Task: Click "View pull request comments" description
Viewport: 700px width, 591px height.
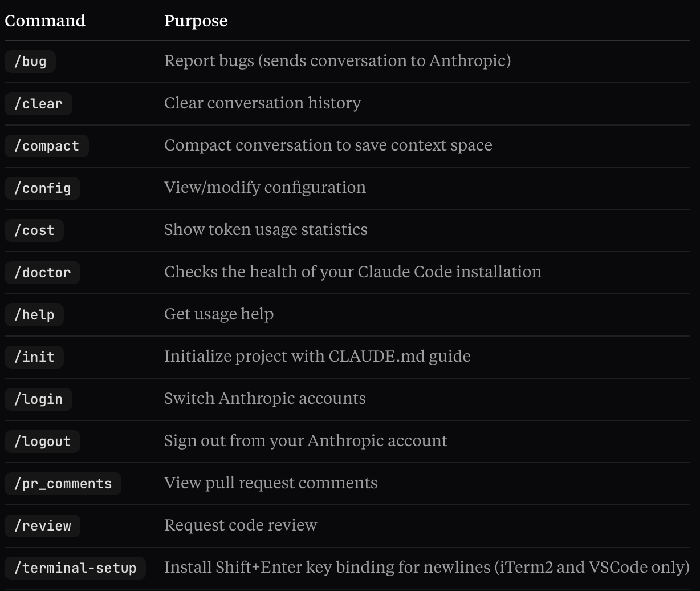Action: [x=270, y=483]
